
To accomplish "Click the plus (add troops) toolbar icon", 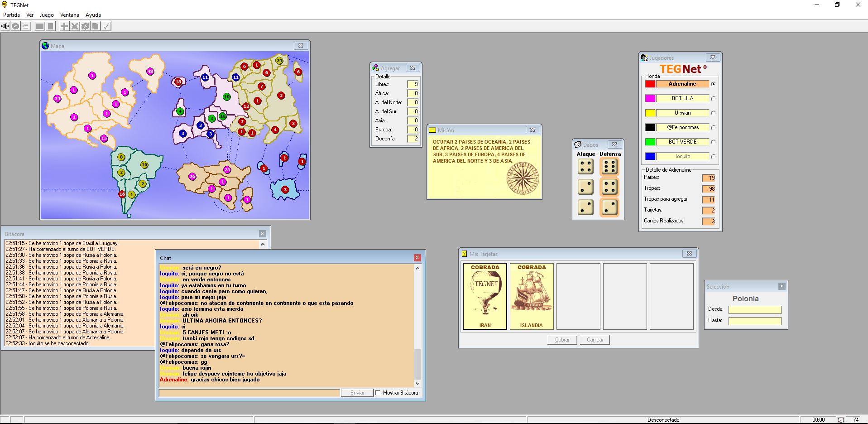I will tap(64, 26).
